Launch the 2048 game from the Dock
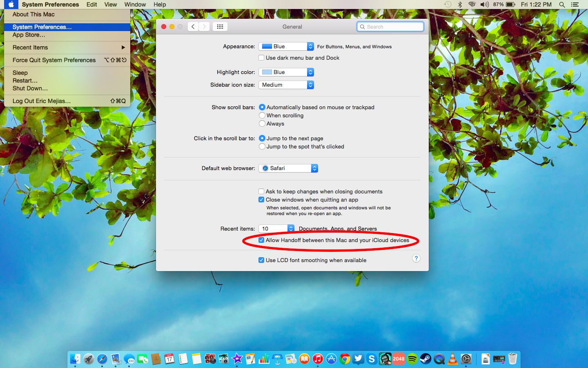Viewport: 588px width, 368px height. point(399,359)
